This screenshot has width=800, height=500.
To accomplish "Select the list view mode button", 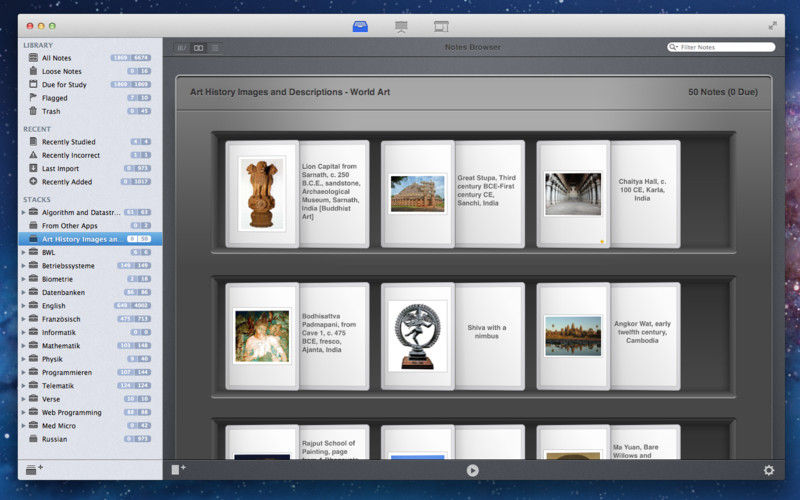I will click(x=215, y=47).
